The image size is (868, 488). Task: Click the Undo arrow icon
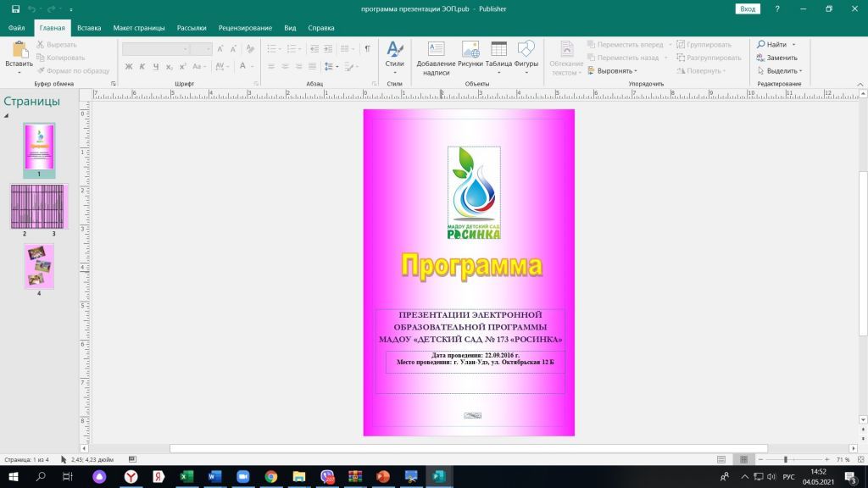point(32,8)
